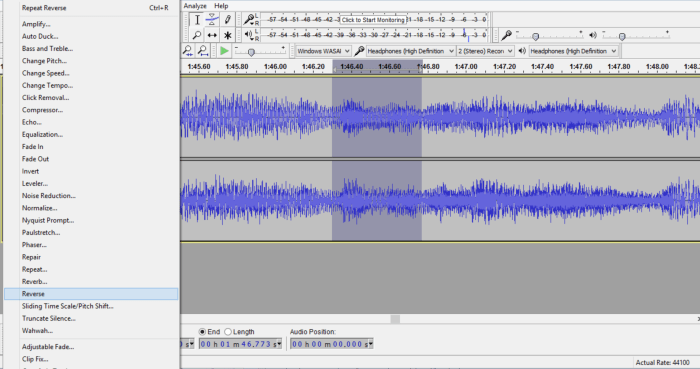700x369 pixels.
Task: Choose Adjustable Fade... effect
Action: 91,347
